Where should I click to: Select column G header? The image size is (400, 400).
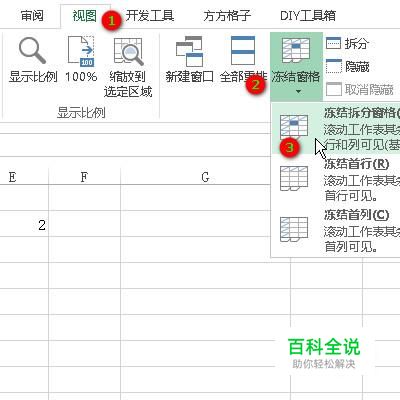pyautogui.click(x=205, y=177)
